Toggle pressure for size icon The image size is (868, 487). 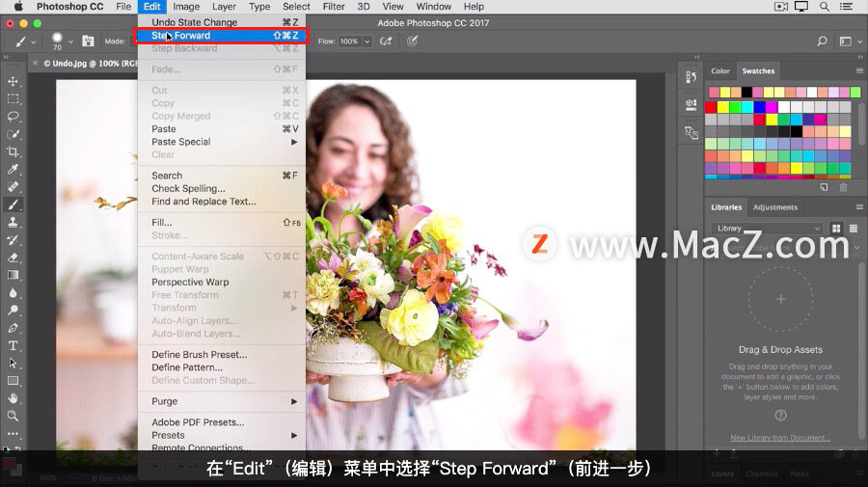coord(412,41)
